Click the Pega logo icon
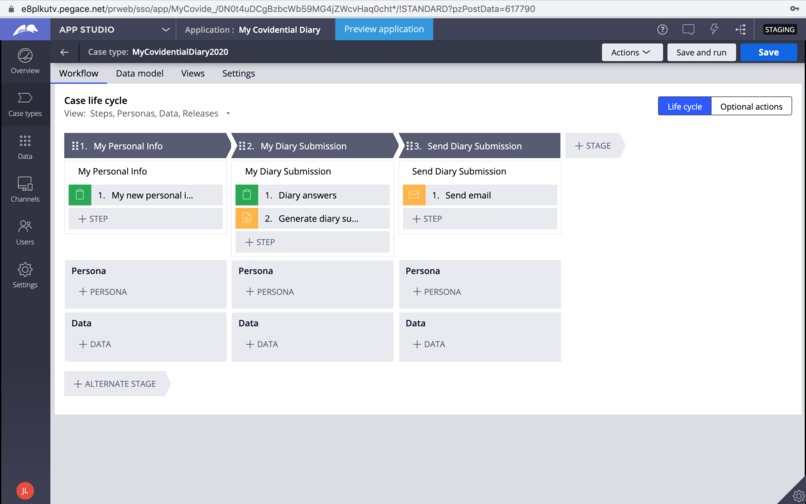Screen dimensions: 806x504 pos(25,30)
